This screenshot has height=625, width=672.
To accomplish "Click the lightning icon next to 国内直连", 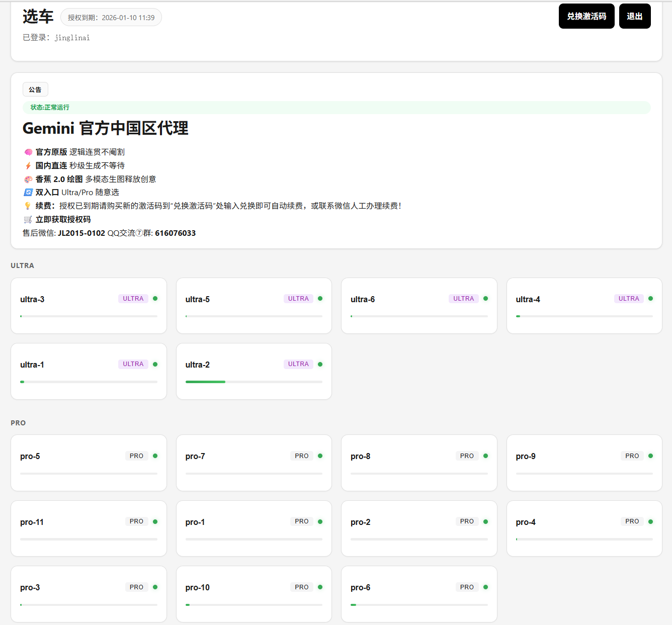I will tap(28, 165).
